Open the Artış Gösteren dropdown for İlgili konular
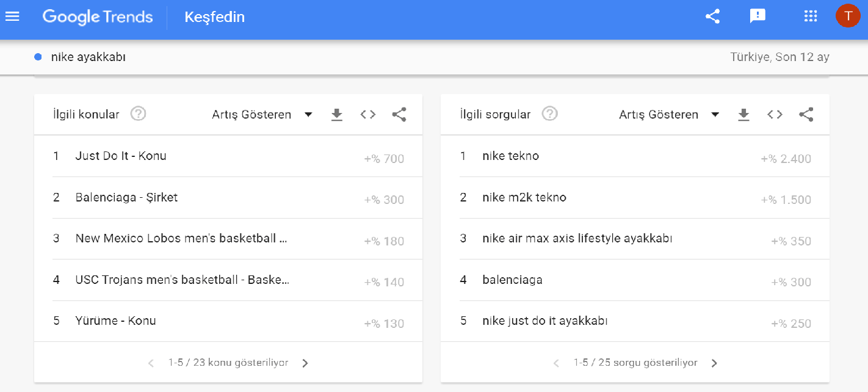Screen dimensions: 868x392 click(x=262, y=114)
